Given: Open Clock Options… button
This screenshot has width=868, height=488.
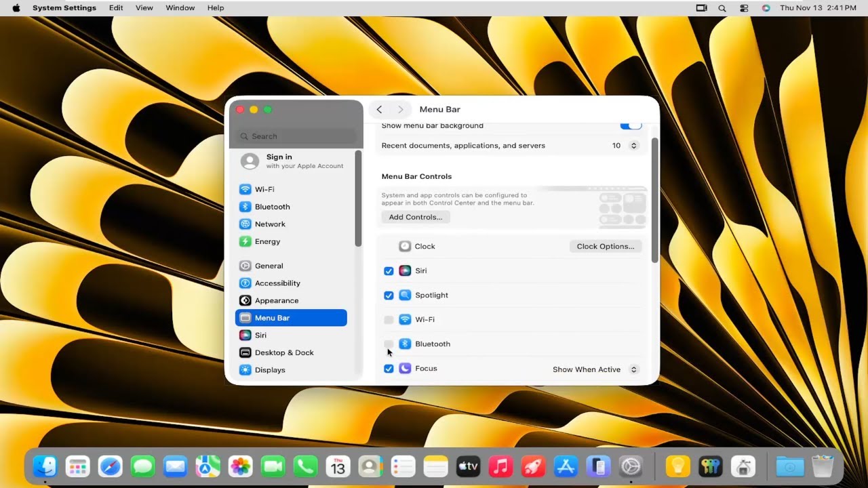Looking at the screenshot, I should click(606, 246).
